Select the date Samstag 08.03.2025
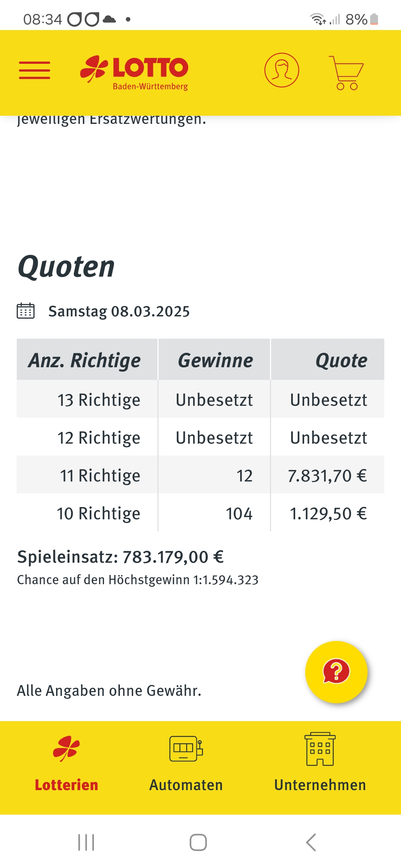Image resolution: width=401 pixels, height=868 pixels. coord(119,311)
